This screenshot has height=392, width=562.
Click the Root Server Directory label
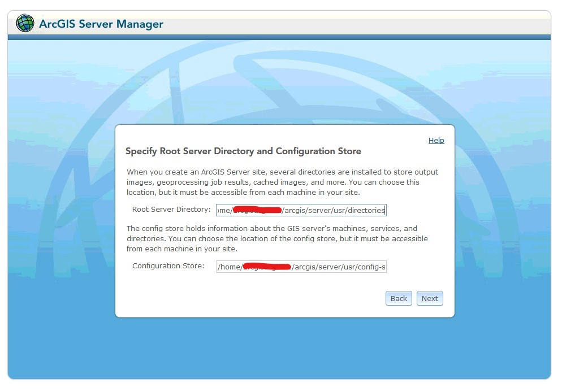point(171,210)
